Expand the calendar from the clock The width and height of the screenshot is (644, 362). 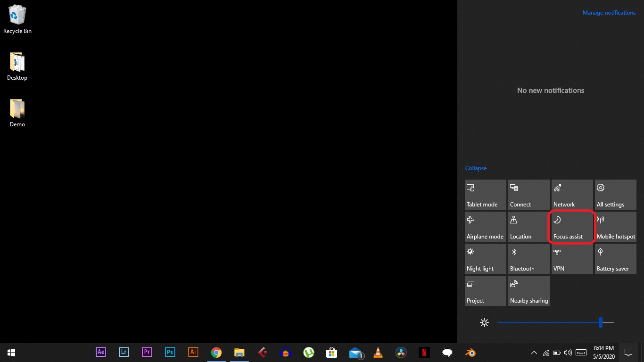pyautogui.click(x=603, y=352)
